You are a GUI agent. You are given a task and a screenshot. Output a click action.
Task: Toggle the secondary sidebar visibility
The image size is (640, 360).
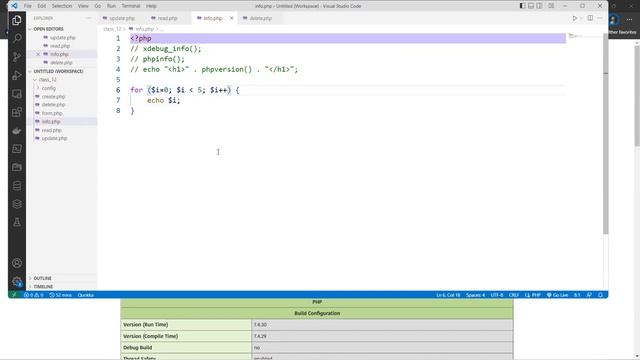539,6
